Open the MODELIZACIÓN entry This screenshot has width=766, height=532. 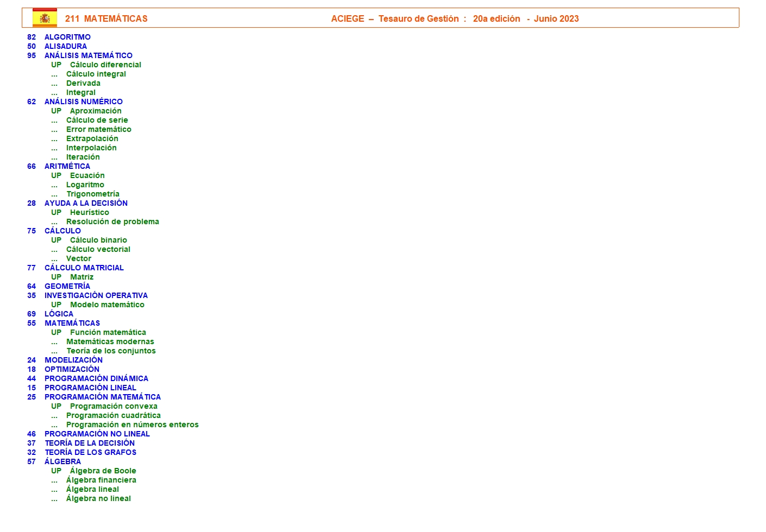(73, 360)
